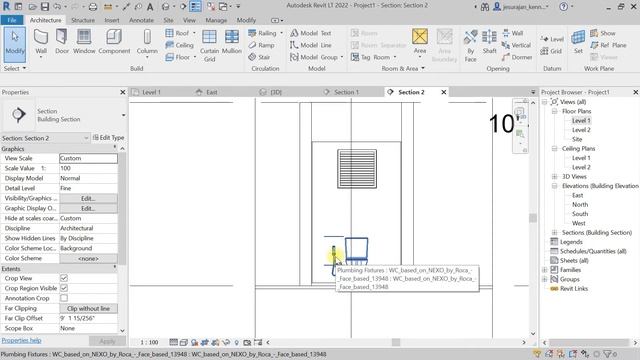The width and height of the screenshot is (640, 360).
Task: Click the Component tool
Action: click(114, 42)
